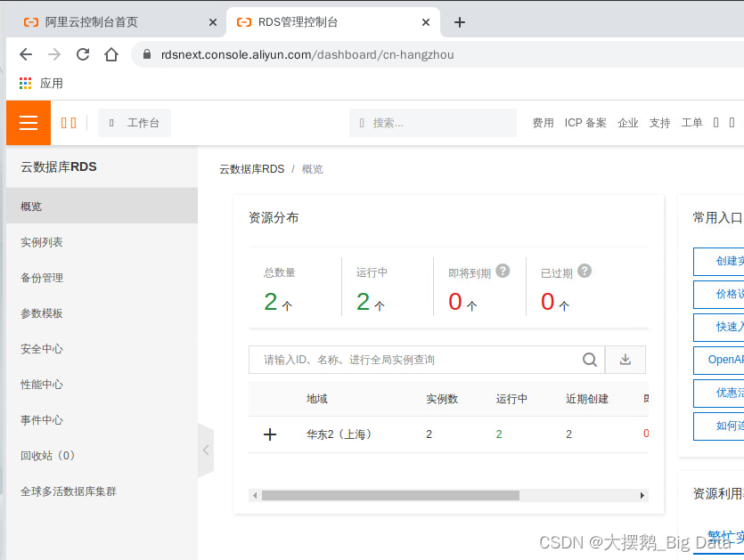Click the 快速入门 quick entry button
744x560 pixels.
[718, 327]
